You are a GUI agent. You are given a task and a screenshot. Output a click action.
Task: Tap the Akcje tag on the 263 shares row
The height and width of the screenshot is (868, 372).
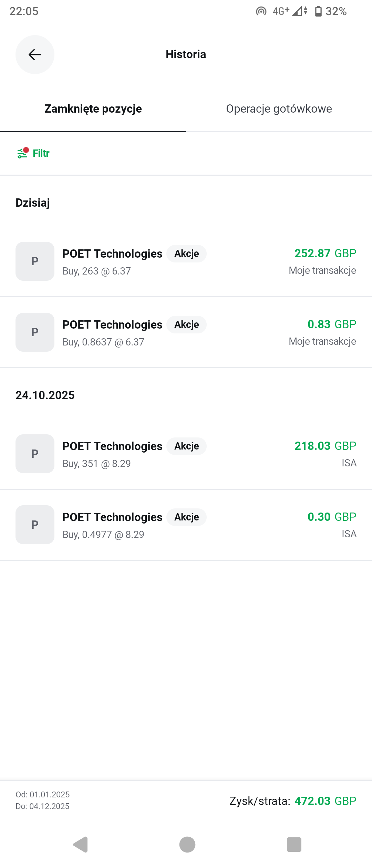point(186,254)
